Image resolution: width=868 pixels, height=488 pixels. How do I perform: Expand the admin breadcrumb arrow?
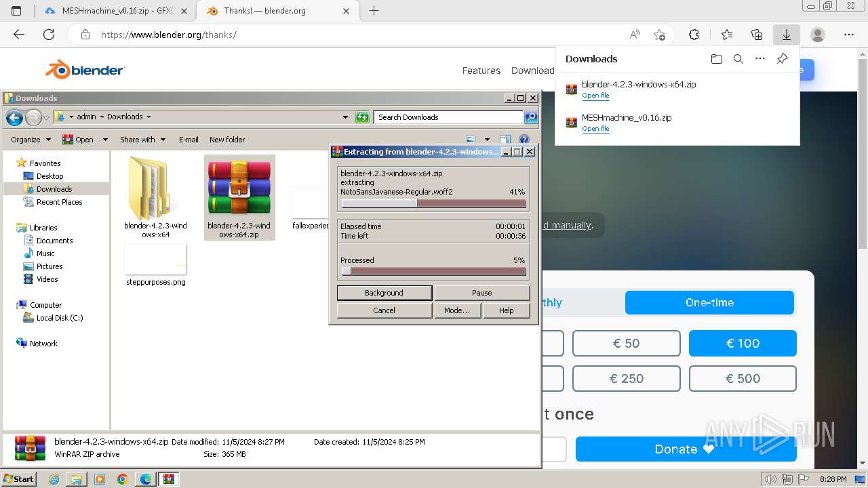102,117
